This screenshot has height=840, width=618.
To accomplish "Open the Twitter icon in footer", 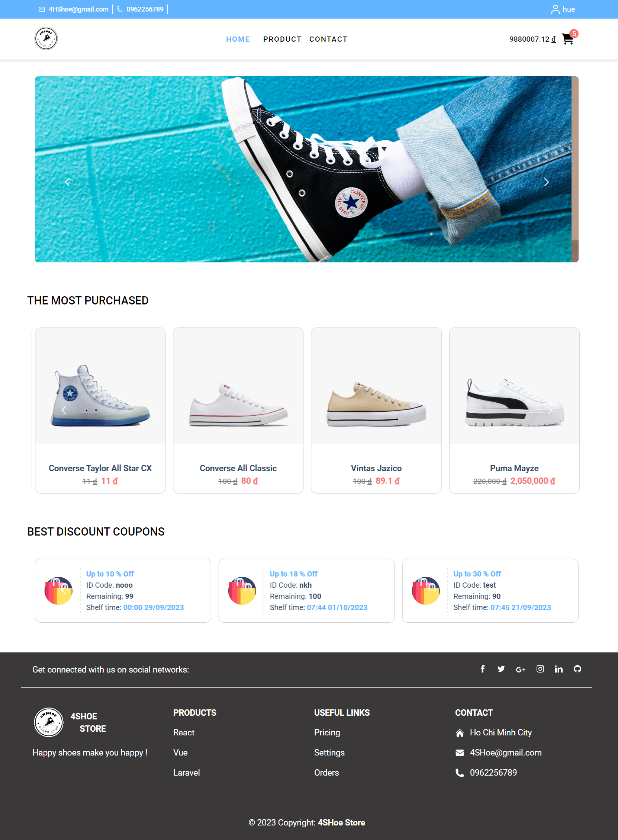I will click(501, 669).
